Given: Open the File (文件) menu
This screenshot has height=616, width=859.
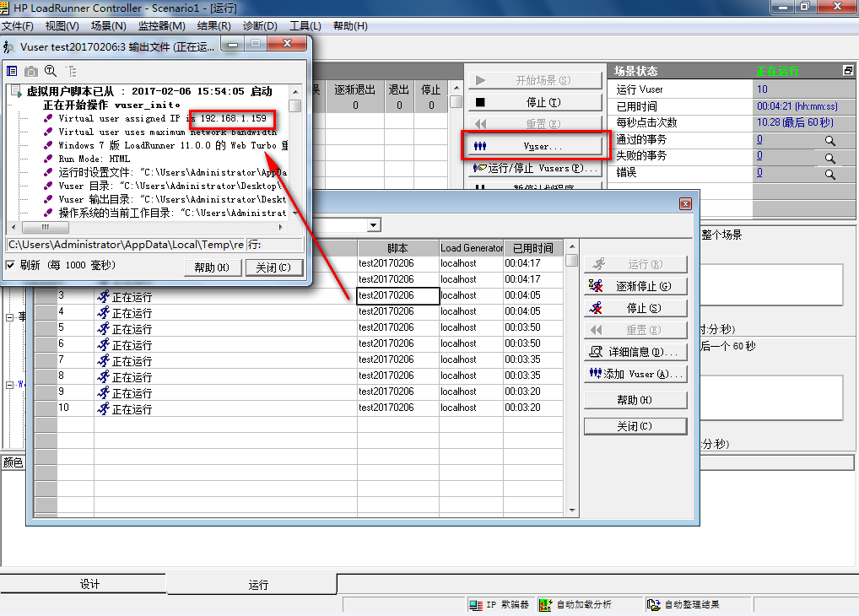Looking at the screenshot, I should coord(18,26).
